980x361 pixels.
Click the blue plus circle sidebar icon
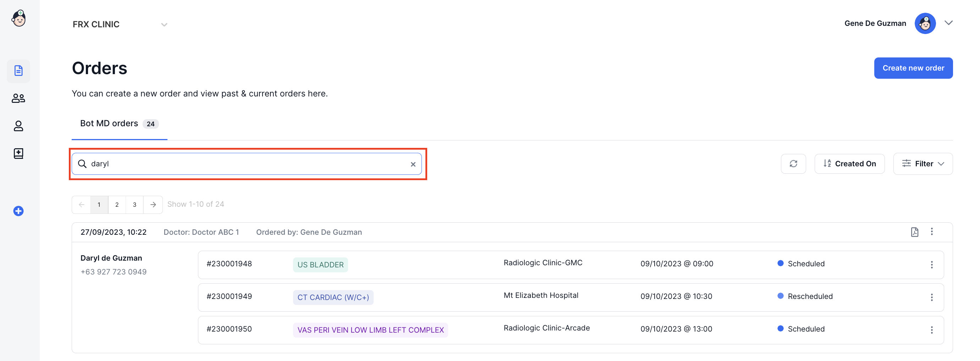point(18,211)
